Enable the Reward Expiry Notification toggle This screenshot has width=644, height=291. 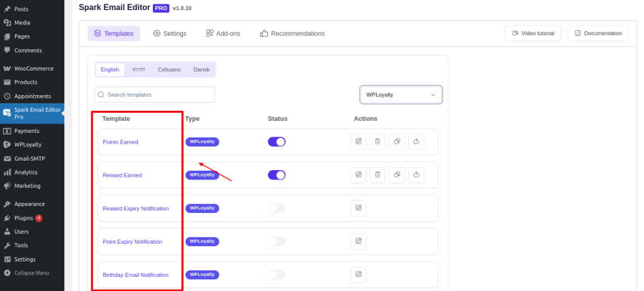click(x=277, y=208)
